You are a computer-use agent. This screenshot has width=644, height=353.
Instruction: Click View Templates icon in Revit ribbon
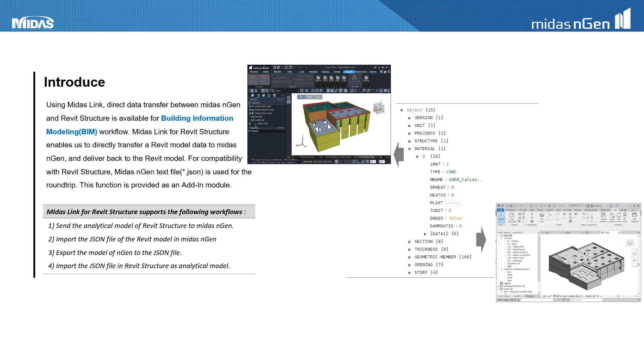512,216
